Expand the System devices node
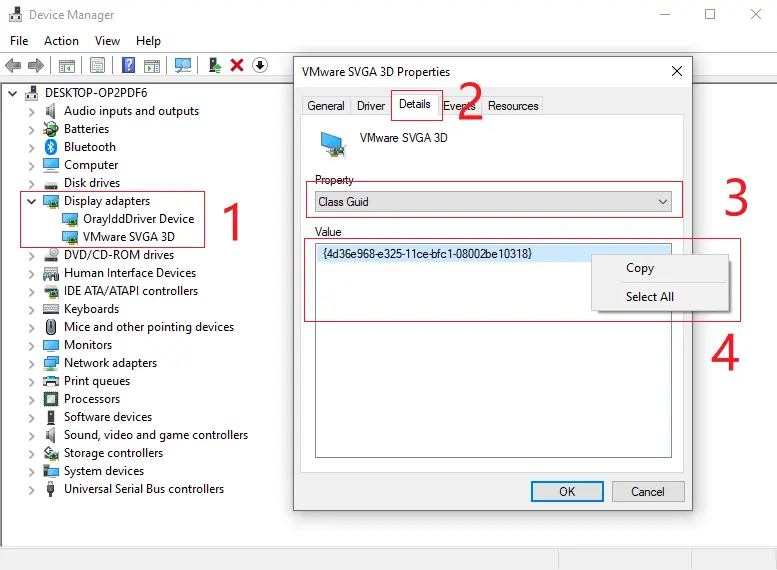This screenshot has width=777, height=570. click(x=32, y=472)
